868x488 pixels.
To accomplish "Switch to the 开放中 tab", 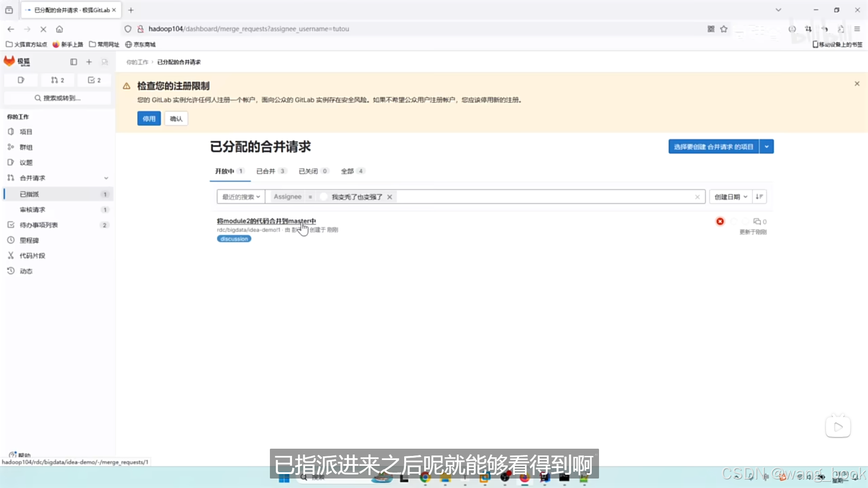I will click(229, 171).
